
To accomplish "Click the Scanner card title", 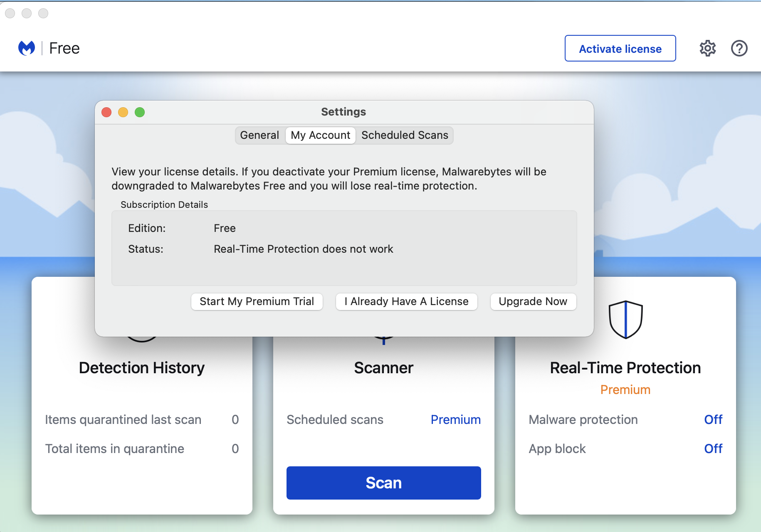I will pos(383,368).
